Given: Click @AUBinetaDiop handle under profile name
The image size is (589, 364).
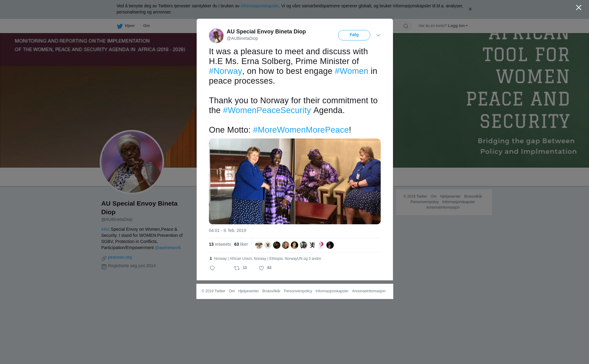Looking at the screenshot, I should click(117, 219).
